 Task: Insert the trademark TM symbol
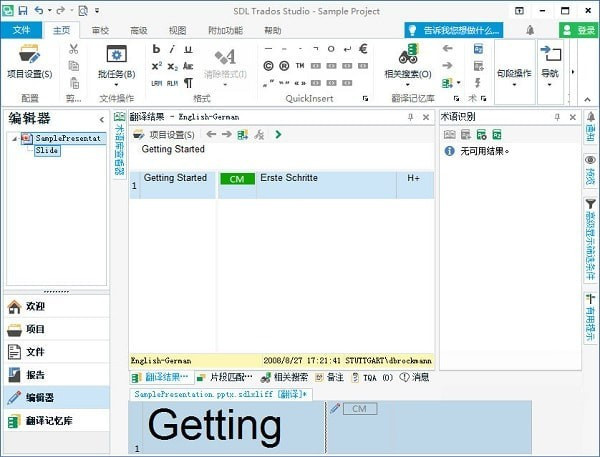300,66
